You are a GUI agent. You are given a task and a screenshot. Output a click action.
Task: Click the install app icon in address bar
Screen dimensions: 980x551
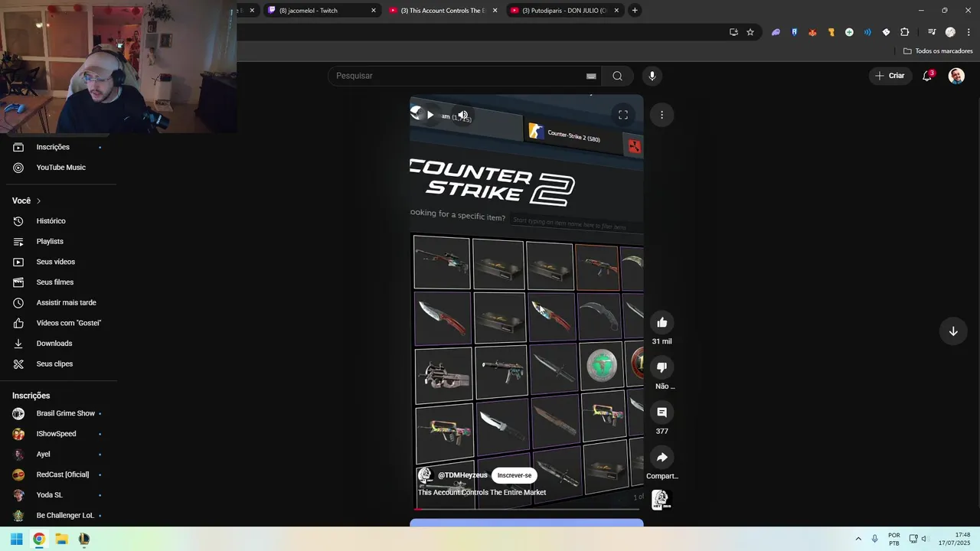pos(733,32)
